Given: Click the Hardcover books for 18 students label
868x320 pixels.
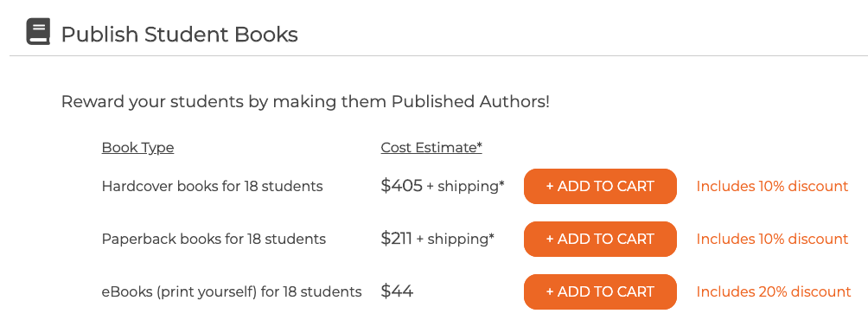Looking at the screenshot, I should point(212,187).
